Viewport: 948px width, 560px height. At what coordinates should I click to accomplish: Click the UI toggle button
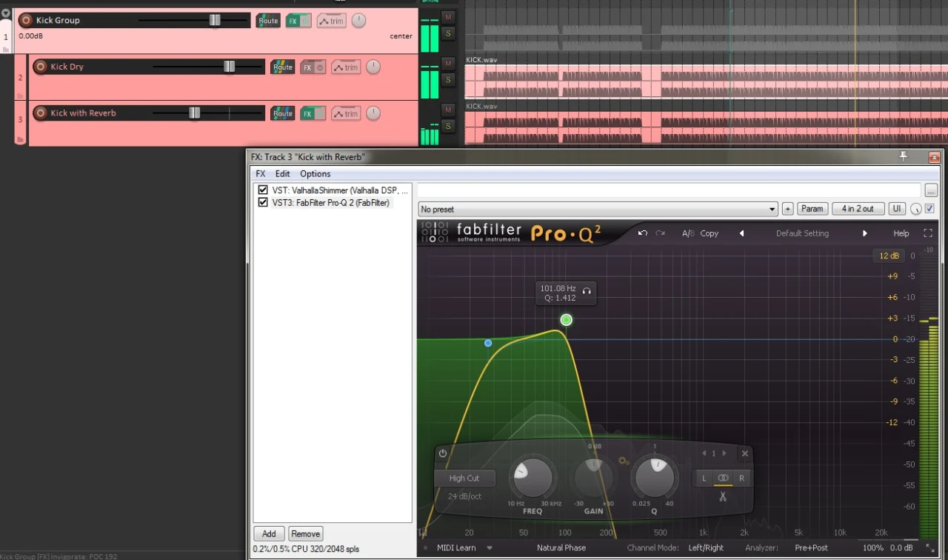point(897,209)
